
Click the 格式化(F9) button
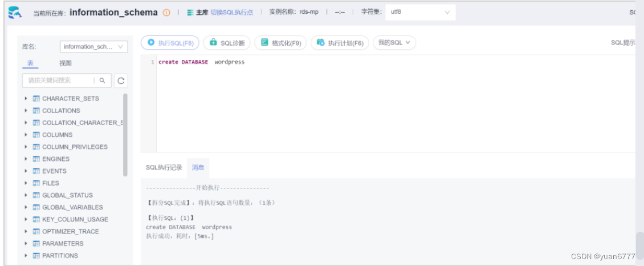[280, 43]
